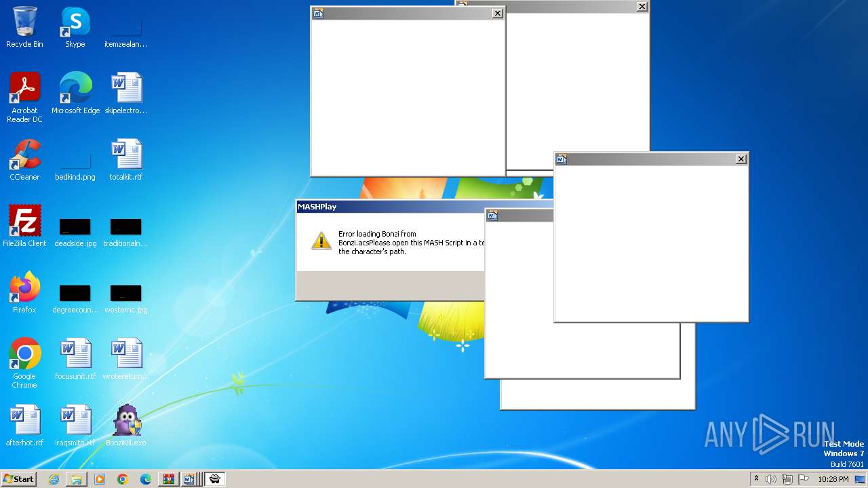Viewport: 868px width, 488px height.
Task: Launch FileZilla Client shortcut
Action: (x=24, y=226)
